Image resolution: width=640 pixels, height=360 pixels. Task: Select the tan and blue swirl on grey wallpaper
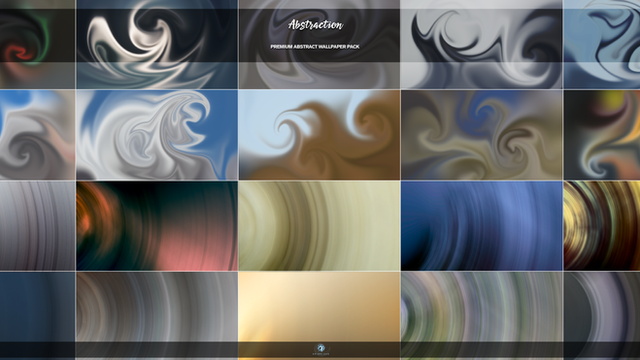(x=482, y=135)
